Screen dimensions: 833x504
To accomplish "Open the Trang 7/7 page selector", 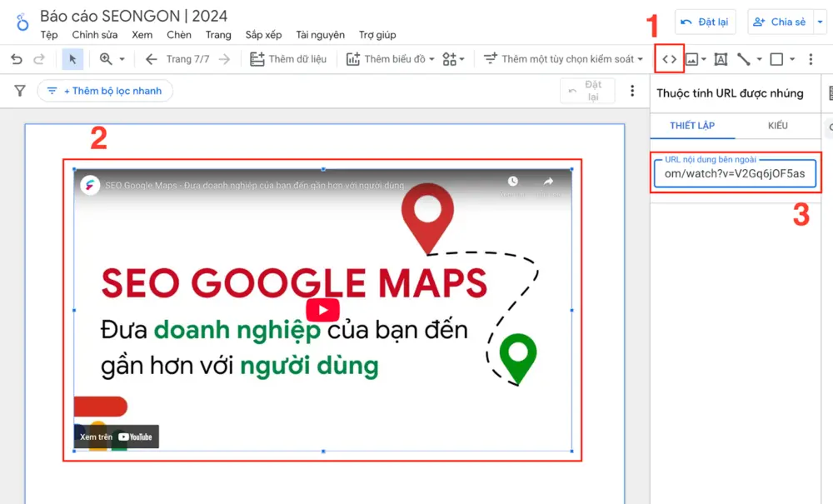I will [187, 59].
